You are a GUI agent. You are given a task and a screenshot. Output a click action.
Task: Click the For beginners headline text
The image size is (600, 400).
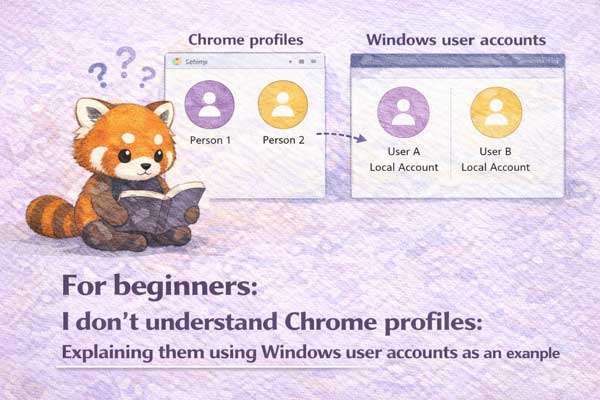coord(159,286)
